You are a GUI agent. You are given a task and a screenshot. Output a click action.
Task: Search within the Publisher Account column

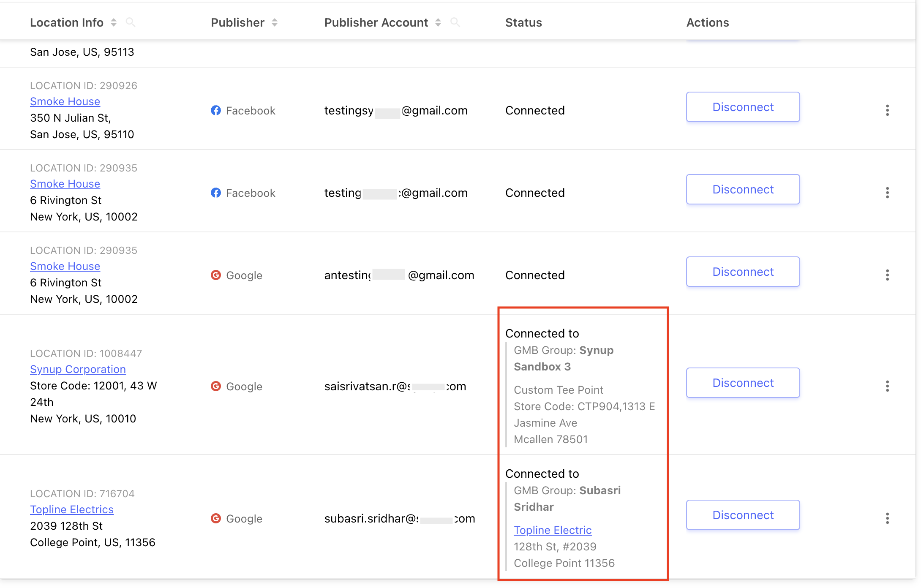pos(455,22)
